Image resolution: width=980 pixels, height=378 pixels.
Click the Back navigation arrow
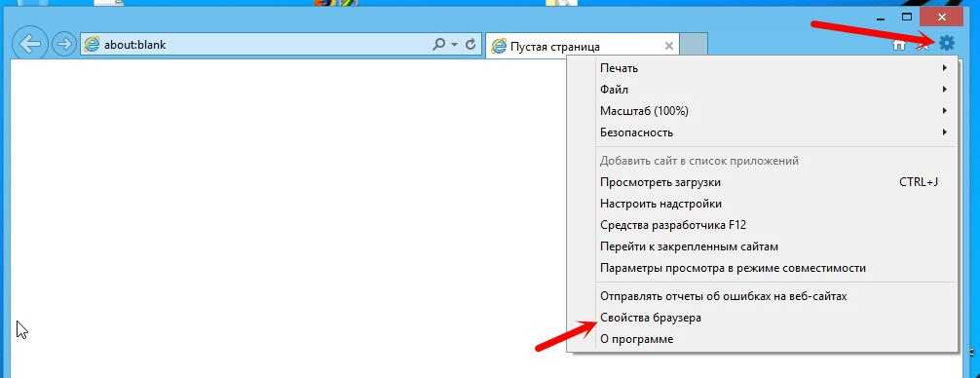(x=30, y=45)
